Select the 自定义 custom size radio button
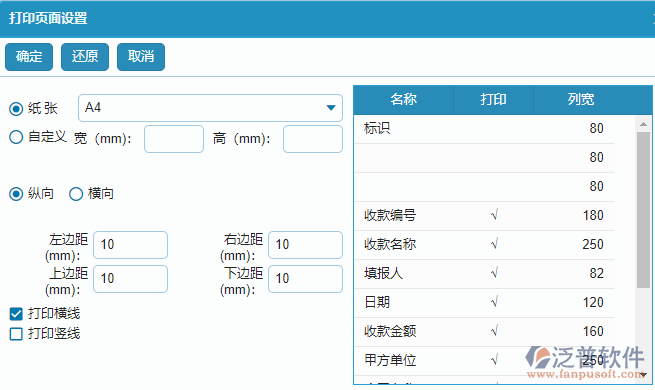 coord(16,137)
